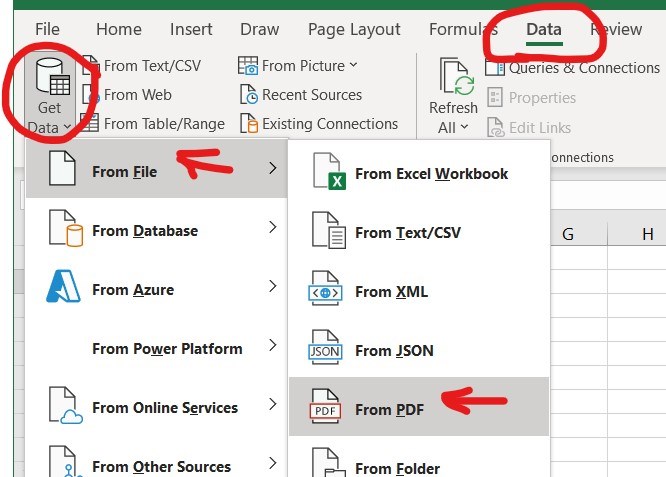This screenshot has width=666, height=477.
Task: Choose From Excel Workbook option
Action: coord(431,173)
